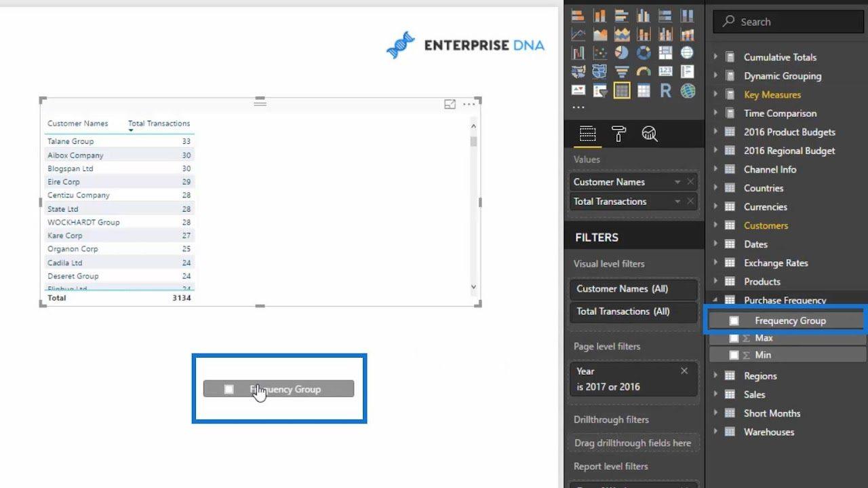
Task: Switch to the Fields well tab
Action: pyautogui.click(x=587, y=134)
